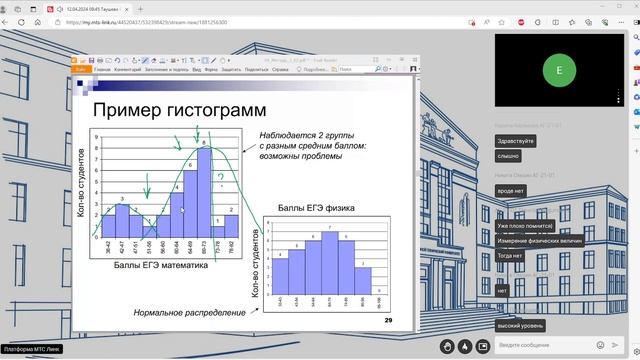Click chat message 'высокий уровень'
This screenshot has height=360, width=640.
[x=520, y=326]
